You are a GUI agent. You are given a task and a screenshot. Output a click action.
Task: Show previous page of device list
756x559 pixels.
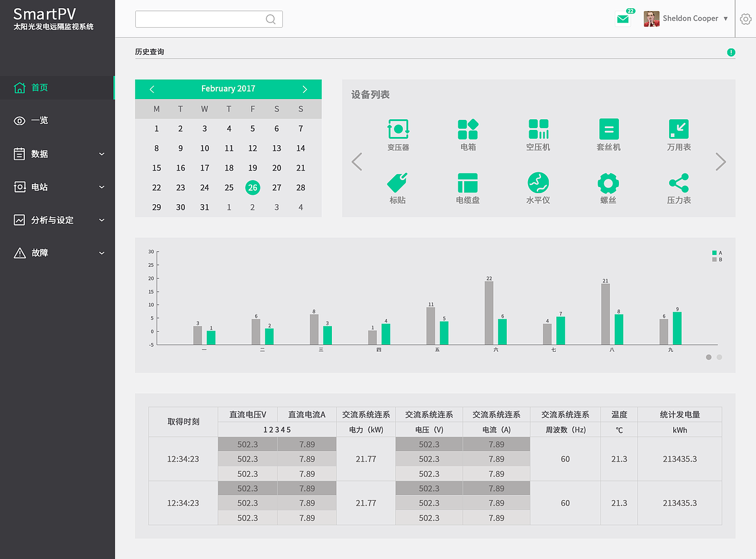357,162
